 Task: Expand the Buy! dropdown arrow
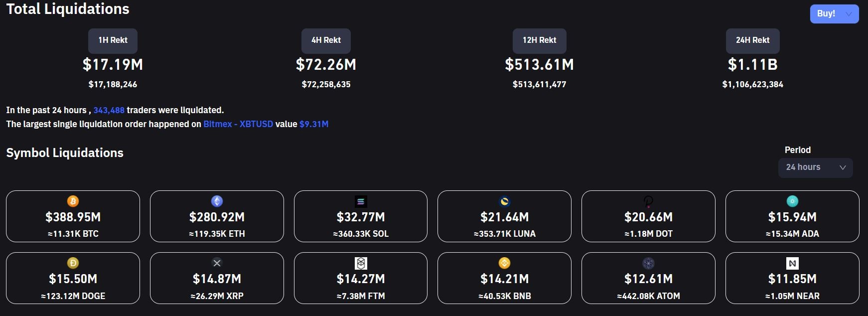(x=849, y=14)
